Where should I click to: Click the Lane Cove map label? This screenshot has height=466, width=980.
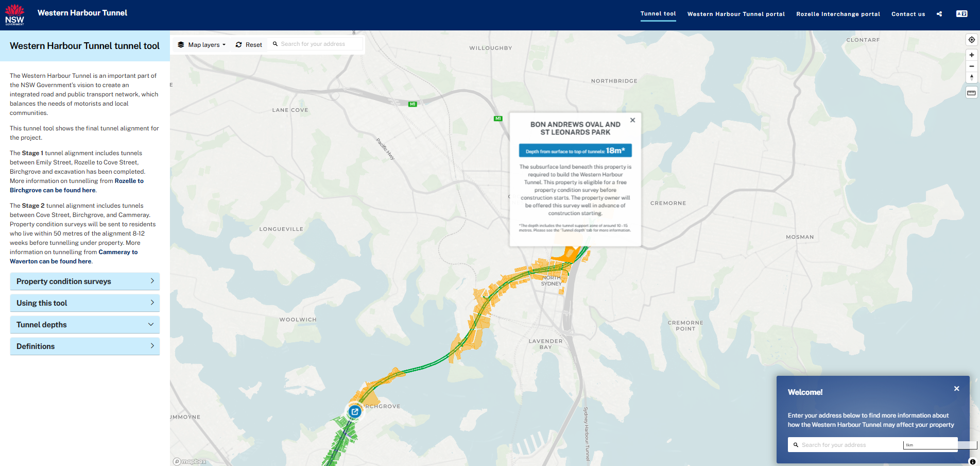(x=290, y=110)
